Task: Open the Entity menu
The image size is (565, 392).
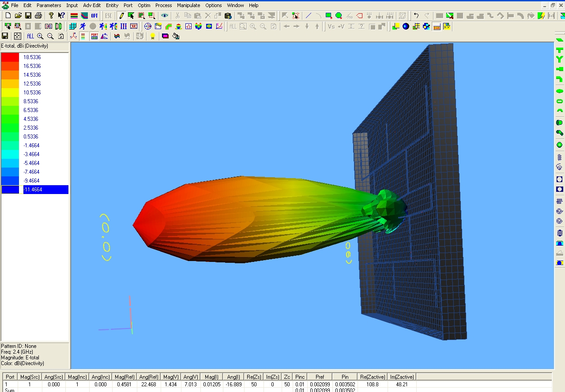Action: point(112,5)
